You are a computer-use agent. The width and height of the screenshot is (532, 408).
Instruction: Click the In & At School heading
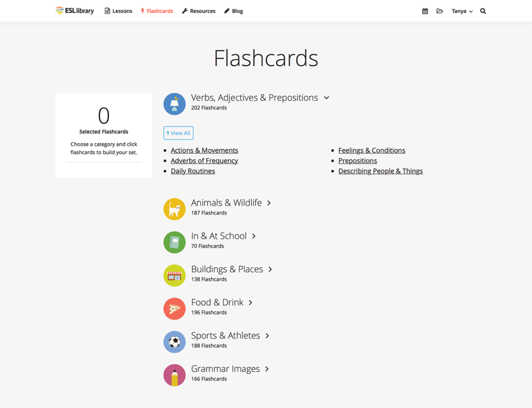point(219,236)
